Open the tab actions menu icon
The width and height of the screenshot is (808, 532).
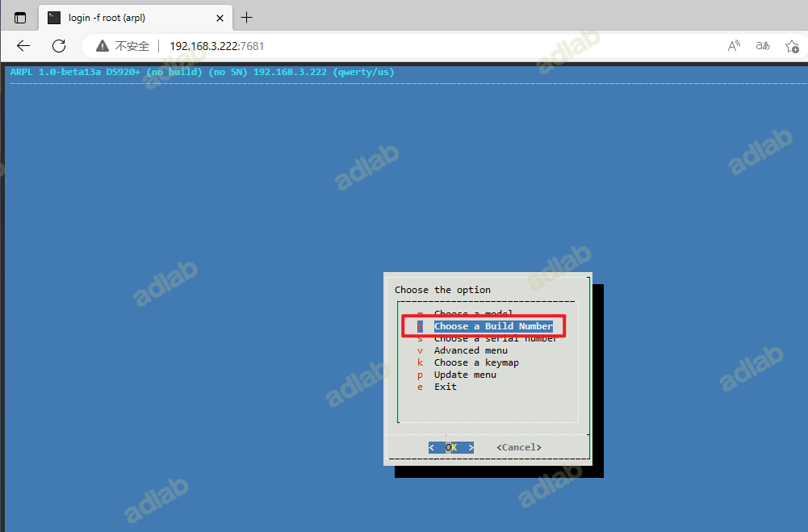(20, 18)
